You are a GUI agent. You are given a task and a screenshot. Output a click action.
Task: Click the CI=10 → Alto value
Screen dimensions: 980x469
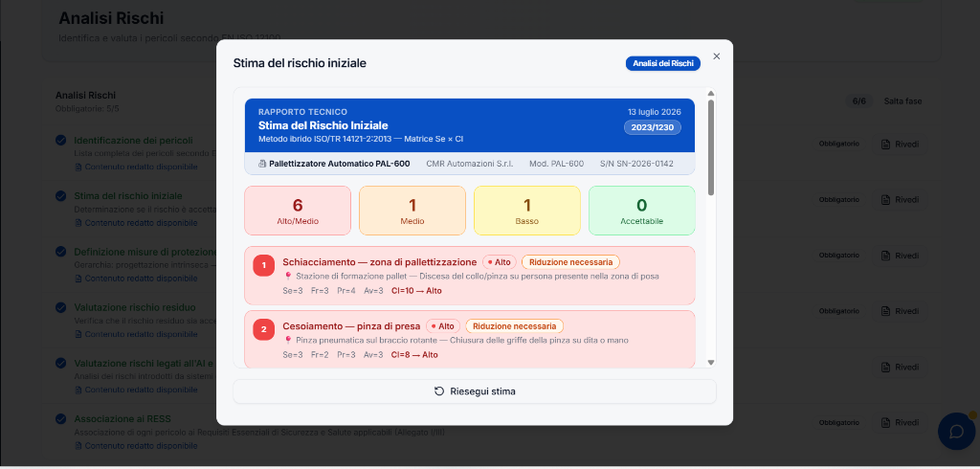(x=416, y=291)
